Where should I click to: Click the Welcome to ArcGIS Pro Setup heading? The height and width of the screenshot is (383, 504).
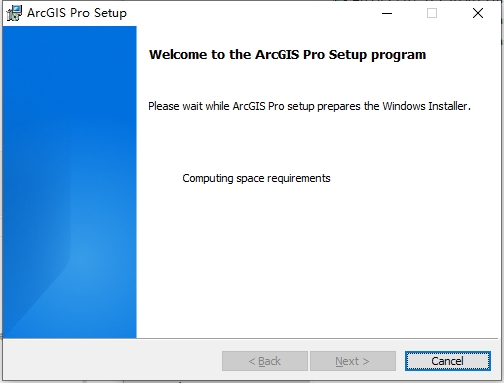(x=287, y=55)
